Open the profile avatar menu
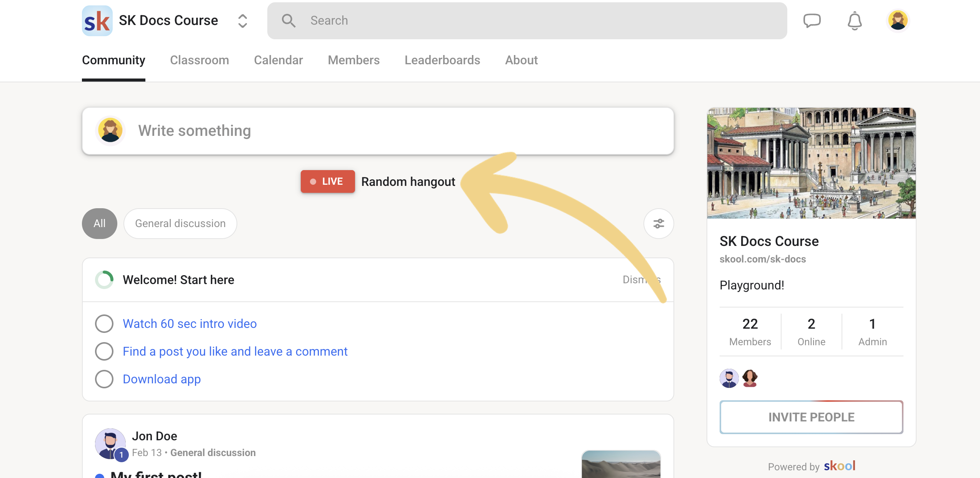The image size is (980, 478). 898,21
